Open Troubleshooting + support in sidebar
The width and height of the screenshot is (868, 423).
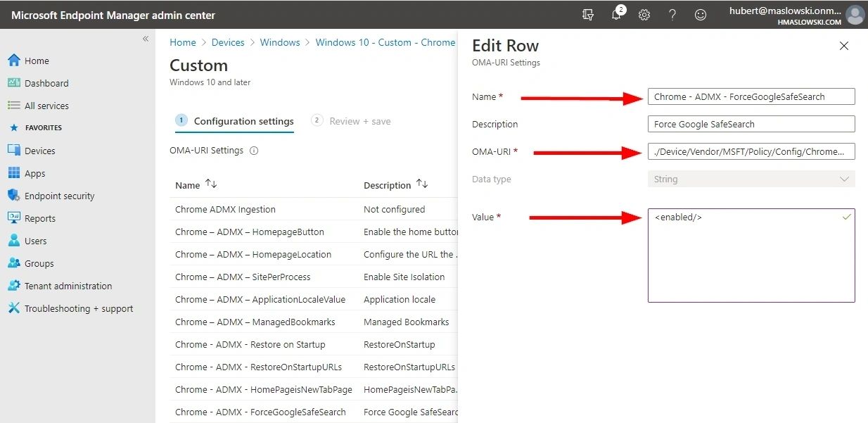[x=77, y=308]
